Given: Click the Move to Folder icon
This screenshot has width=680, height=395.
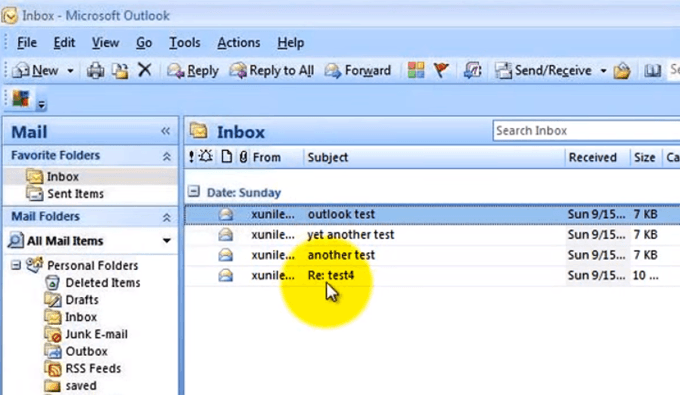Looking at the screenshot, I should point(120,70).
